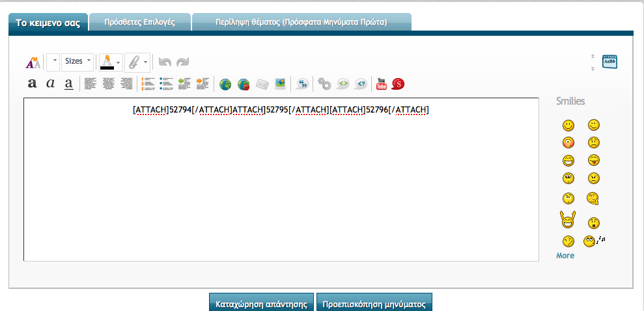Open the text color dropdown arrow
This screenshot has height=311, width=644.
(x=119, y=62)
